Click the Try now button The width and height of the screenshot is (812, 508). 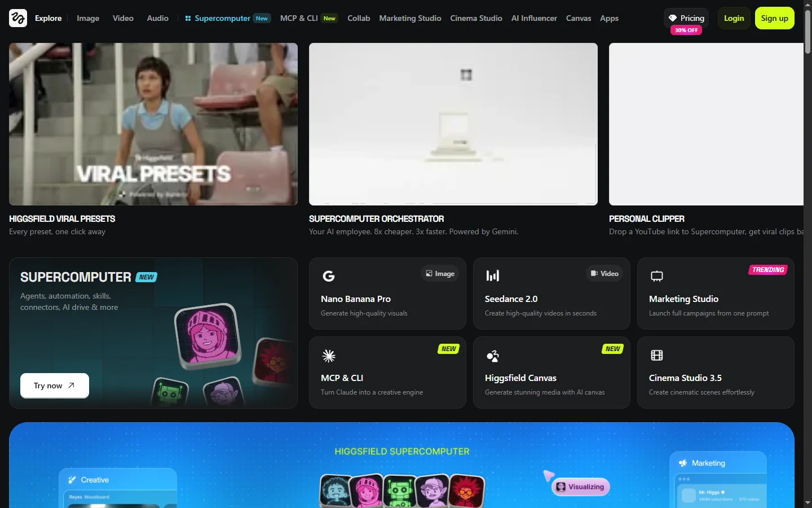point(55,386)
